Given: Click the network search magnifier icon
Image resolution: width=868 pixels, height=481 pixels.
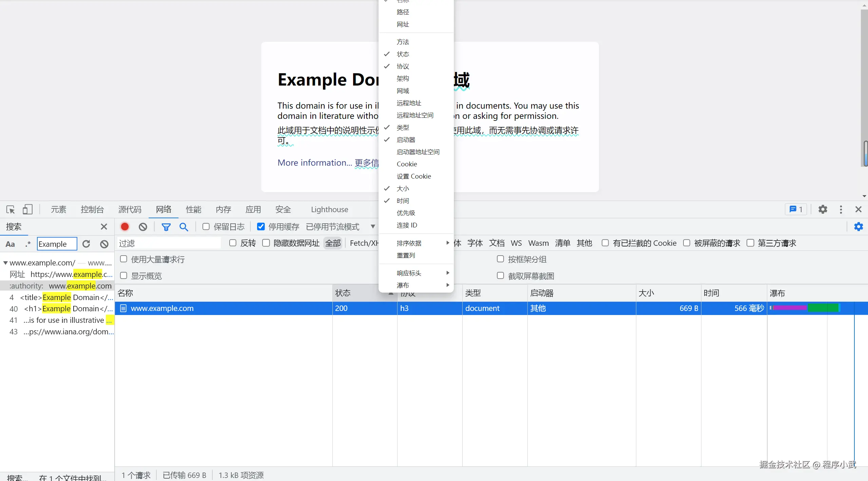Looking at the screenshot, I should 184,227.
